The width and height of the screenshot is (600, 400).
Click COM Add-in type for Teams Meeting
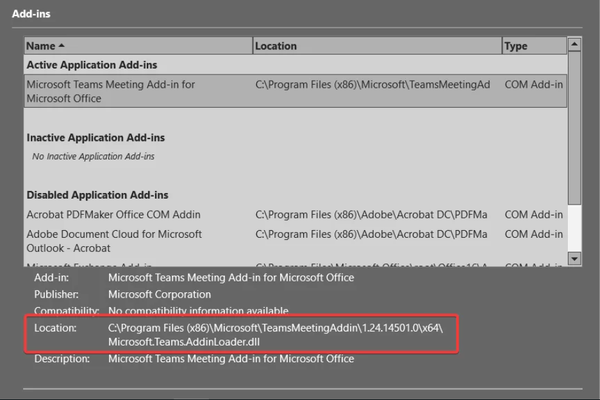pos(534,85)
